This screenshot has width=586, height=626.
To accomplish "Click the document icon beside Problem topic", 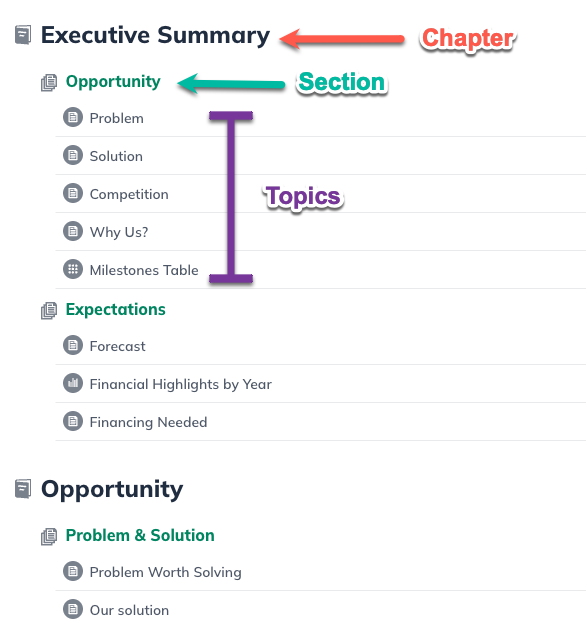I will point(73,117).
